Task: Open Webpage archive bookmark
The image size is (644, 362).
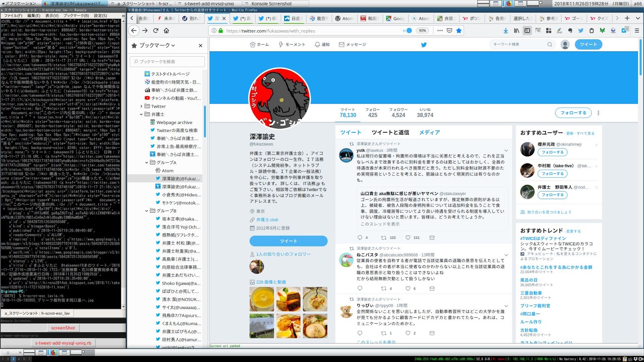Action: pos(174,122)
